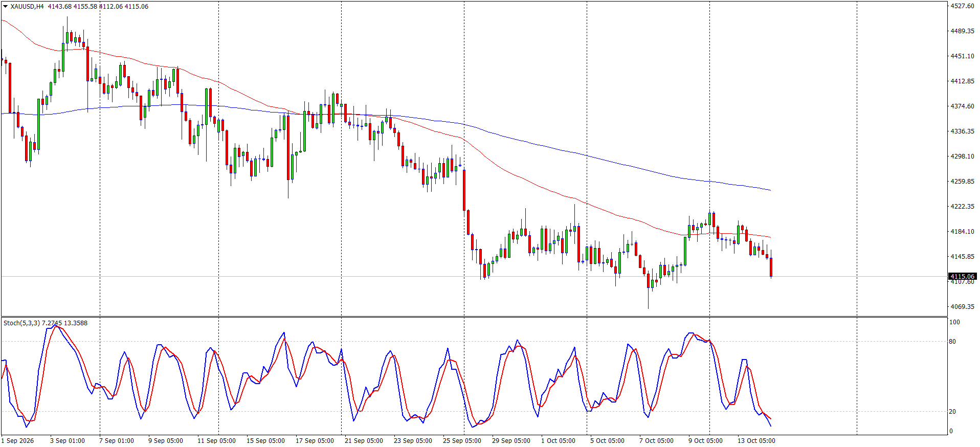980x447 pixels.
Task: Click the 3 Sep 01:00 time label
Action: (x=68, y=441)
